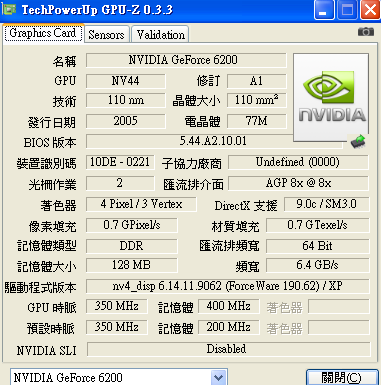Screen dimensions: 381x385
Task: Click the camera screenshot icon
Action: (366, 32)
